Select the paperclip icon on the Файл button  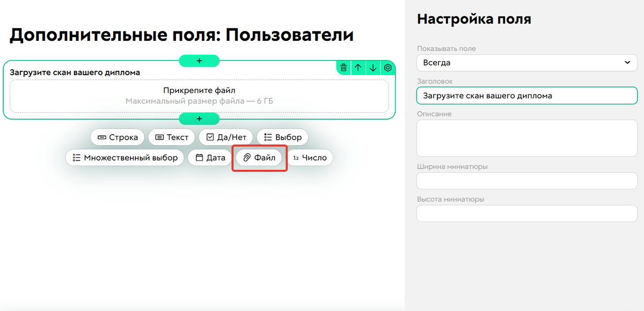tap(247, 157)
